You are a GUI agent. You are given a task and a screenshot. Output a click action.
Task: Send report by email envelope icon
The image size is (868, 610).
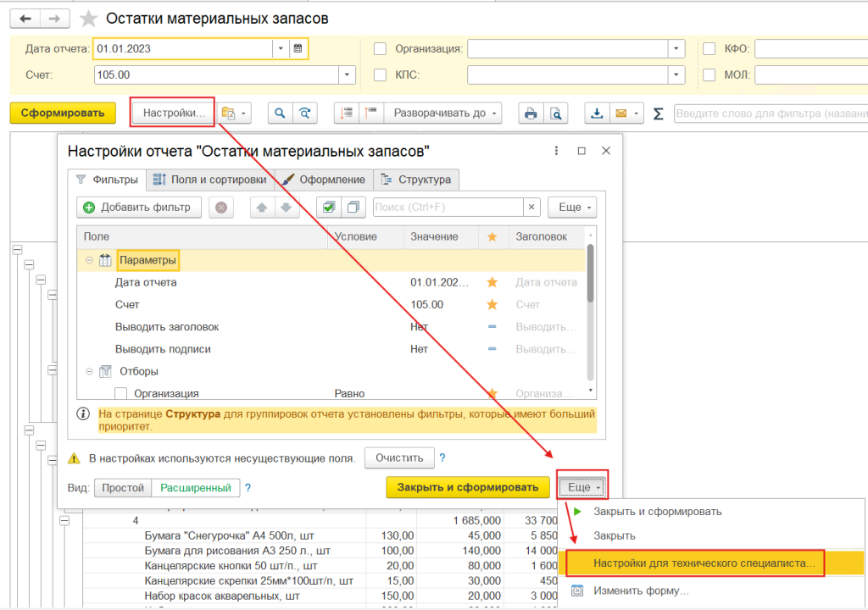621,113
